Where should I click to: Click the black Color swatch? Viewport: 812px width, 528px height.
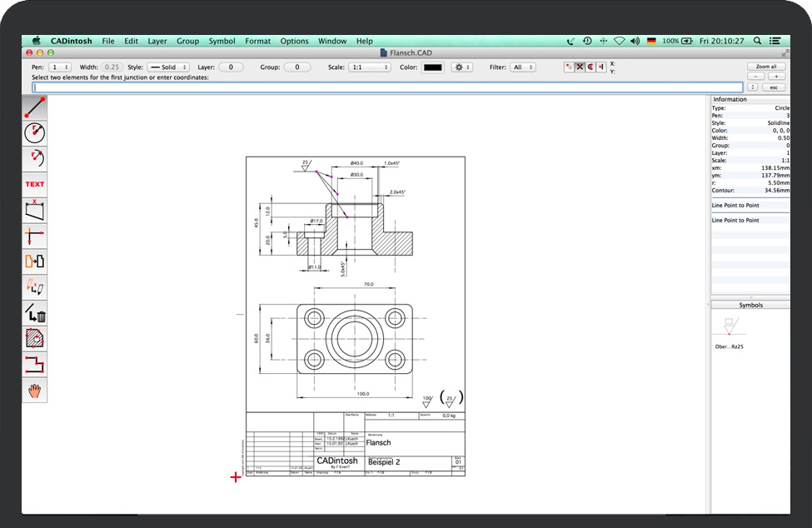pyautogui.click(x=432, y=67)
